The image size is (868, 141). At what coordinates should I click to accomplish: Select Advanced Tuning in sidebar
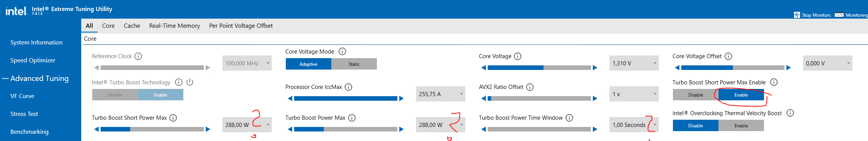tap(39, 78)
